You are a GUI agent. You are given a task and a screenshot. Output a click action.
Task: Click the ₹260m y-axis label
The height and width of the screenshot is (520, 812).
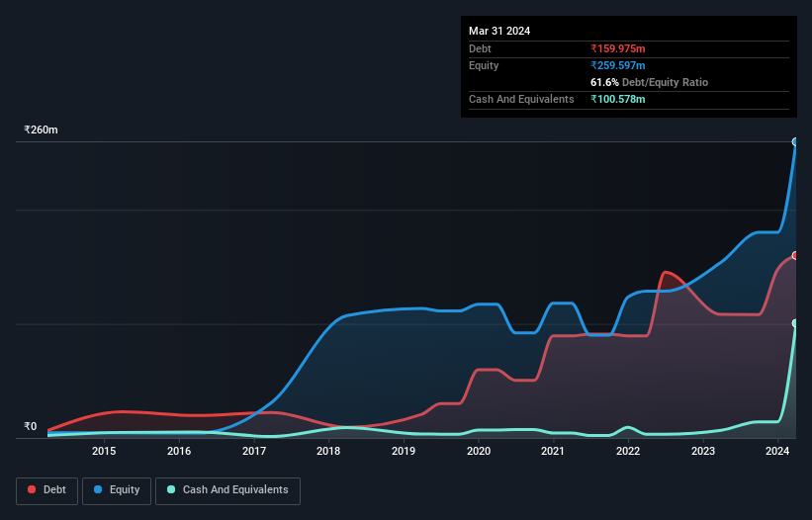point(41,130)
